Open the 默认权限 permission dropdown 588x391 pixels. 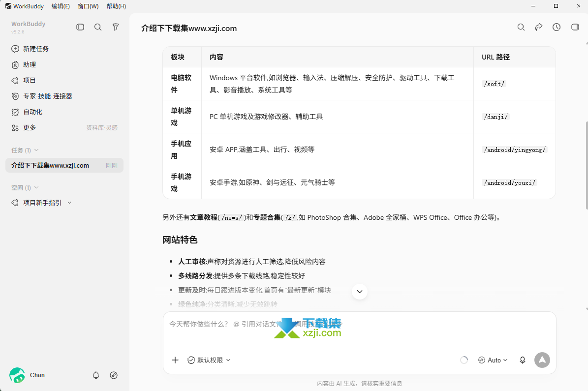209,360
